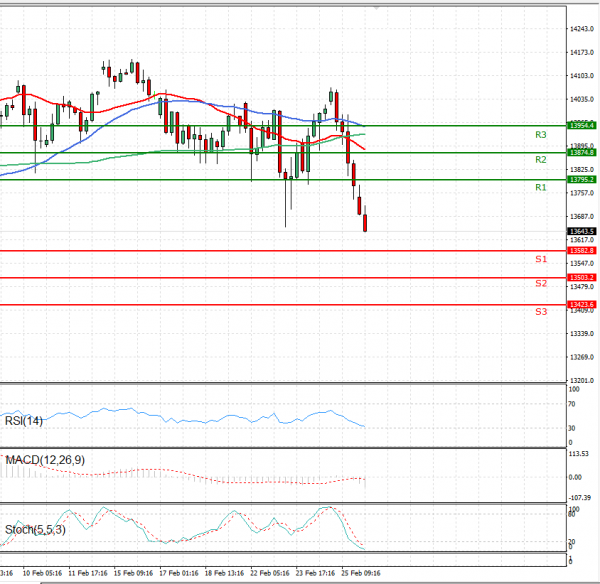
Task: Select the 13795.2 green price tag
Action: pos(581,179)
